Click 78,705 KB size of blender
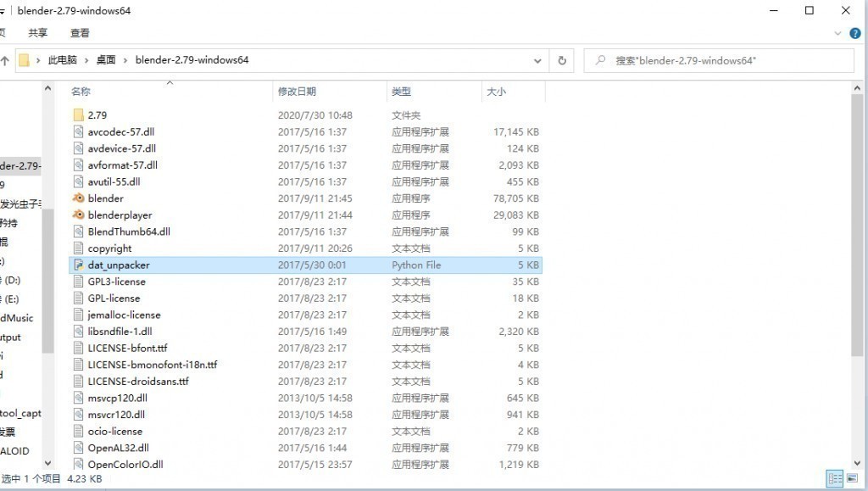The height and width of the screenshot is (491, 868). coord(516,198)
